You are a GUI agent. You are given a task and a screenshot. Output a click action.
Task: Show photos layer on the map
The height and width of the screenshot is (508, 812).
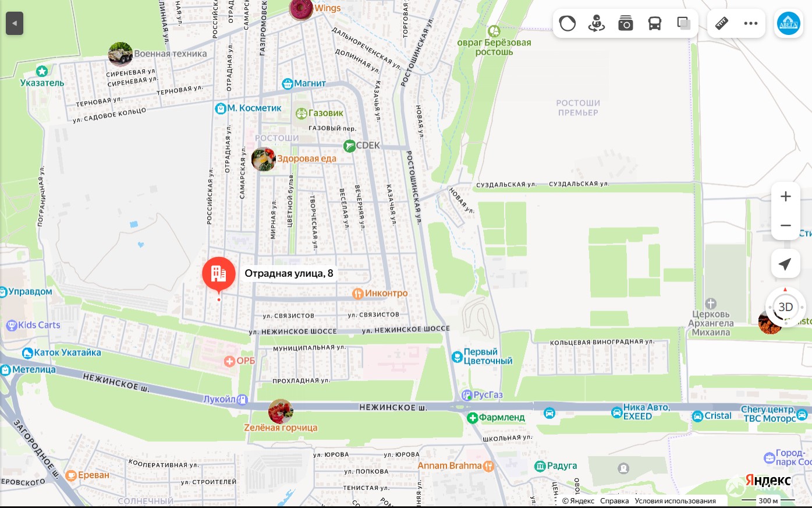pos(626,24)
